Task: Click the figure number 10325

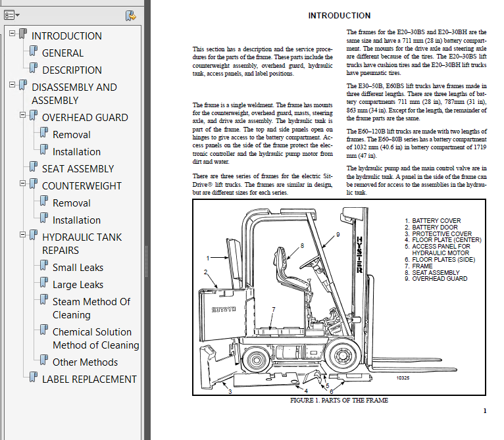Action: (403, 378)
